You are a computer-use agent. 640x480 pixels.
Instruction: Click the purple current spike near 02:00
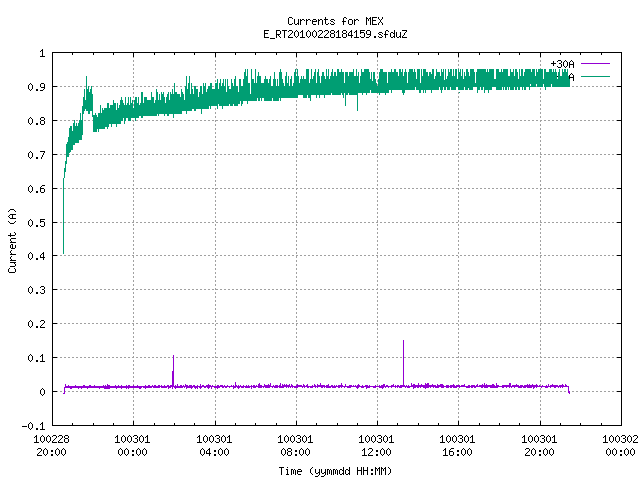click(x=173, y=370)
